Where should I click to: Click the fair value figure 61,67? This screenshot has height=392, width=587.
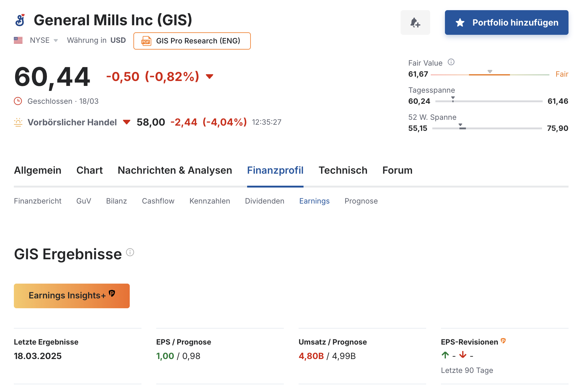[418, 74]
